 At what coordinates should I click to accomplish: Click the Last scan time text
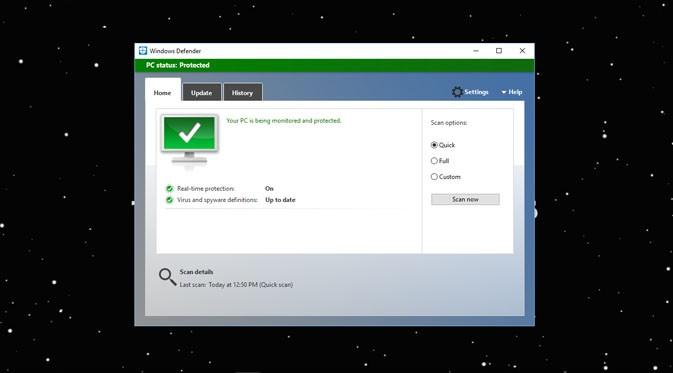point(236,285)
